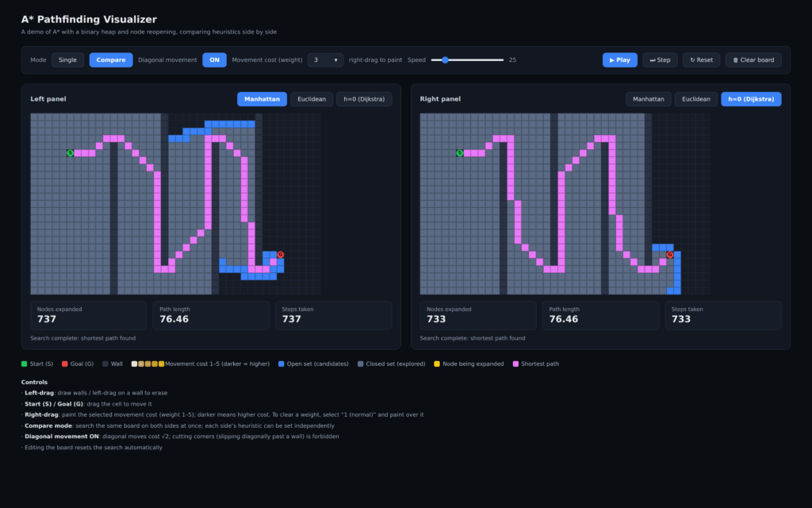812x508 pixels.
Task: Click the red Goal (G) legend swatch
Action: point(65,364)
